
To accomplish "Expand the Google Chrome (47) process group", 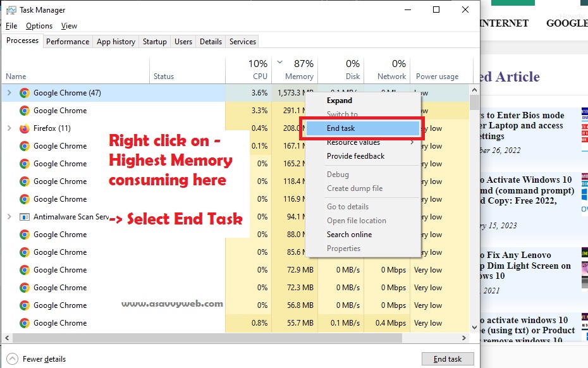I will 9,93.
